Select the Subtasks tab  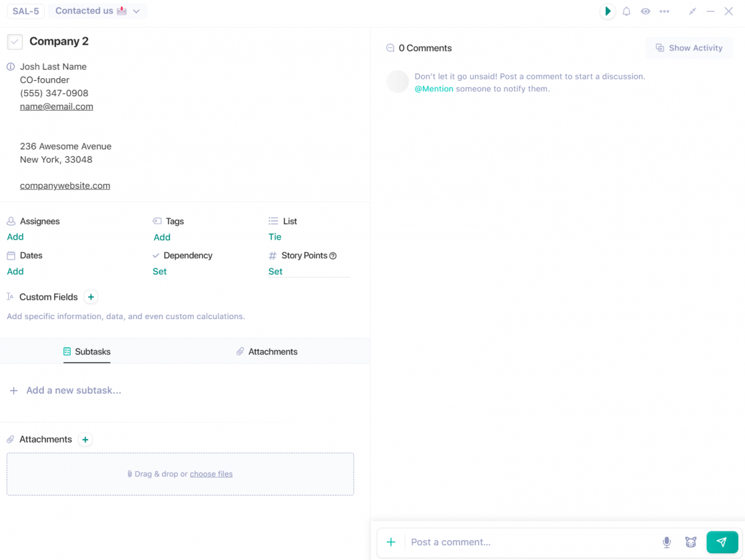pyautogui.click(x=86, y=351)
